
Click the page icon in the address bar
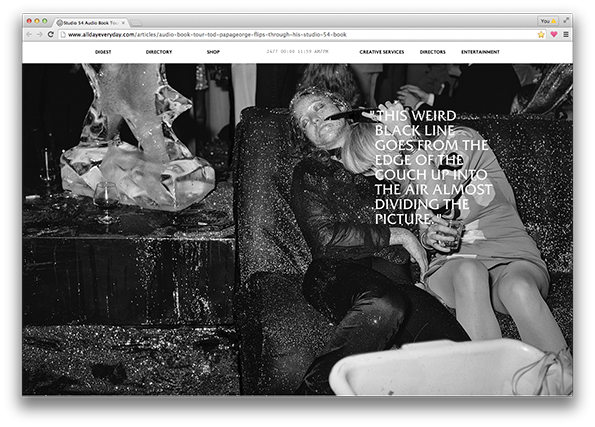63,35
